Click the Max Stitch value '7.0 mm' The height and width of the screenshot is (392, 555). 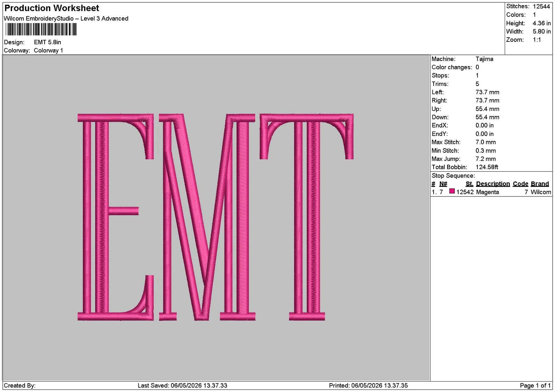pos(485,142)
